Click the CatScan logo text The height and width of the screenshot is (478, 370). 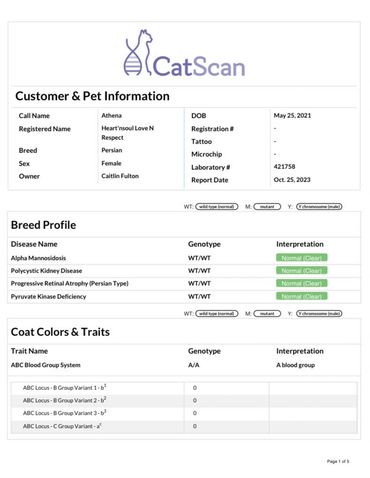[199, 66]
